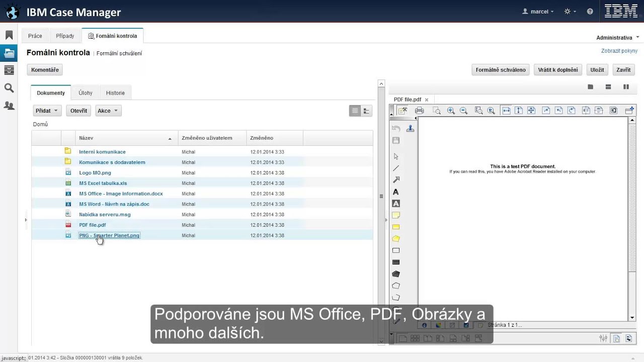Image resolution: width=644 pixels, height=362 pixels.
Task: Rotate document counterclockwise in the viewer toolbar
Action: coord(558,111)
